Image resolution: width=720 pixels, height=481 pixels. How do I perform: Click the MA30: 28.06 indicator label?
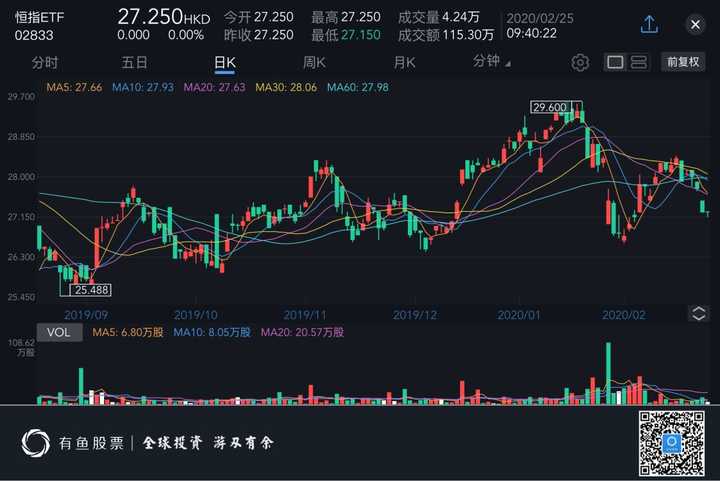pyautogui.click(x=286, y=87)
